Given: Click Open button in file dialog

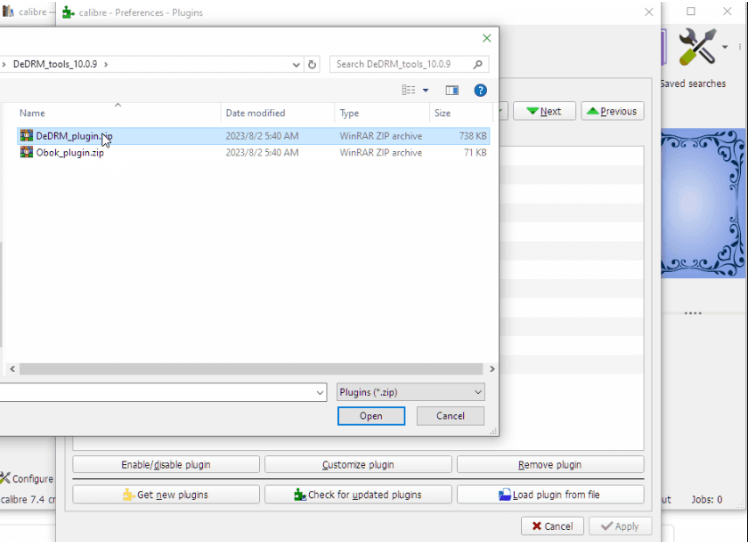Looking at the screenshot, I should click(371, 416).
